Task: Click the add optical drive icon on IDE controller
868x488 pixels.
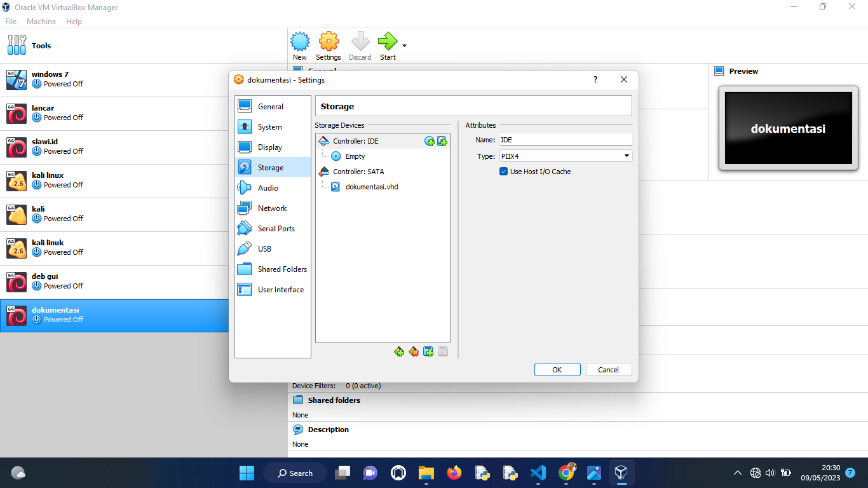Action: pos(430,141)
